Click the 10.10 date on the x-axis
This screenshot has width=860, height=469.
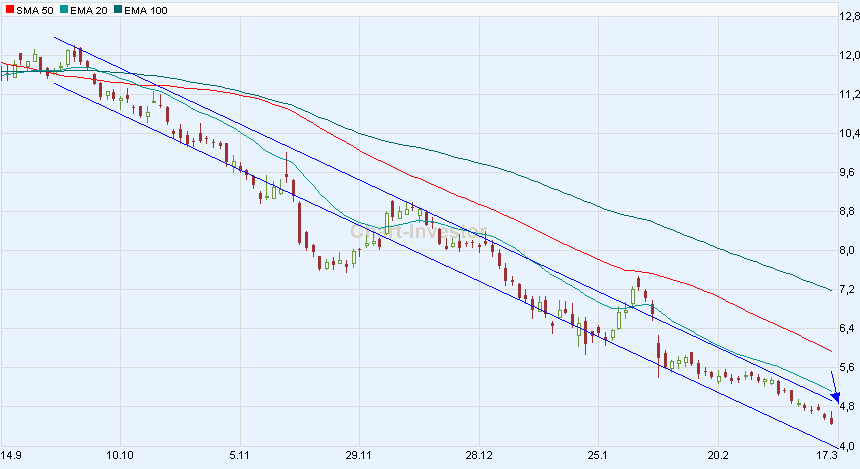point(120,454)
